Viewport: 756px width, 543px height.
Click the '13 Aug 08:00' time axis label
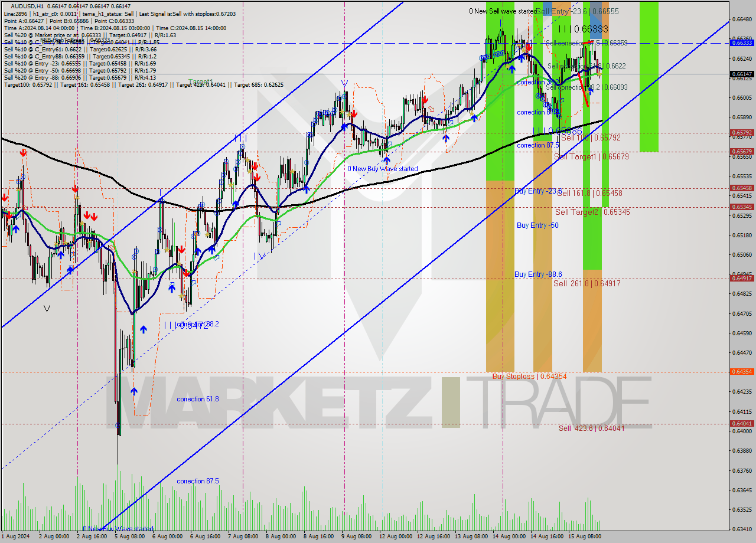[471, 537]
